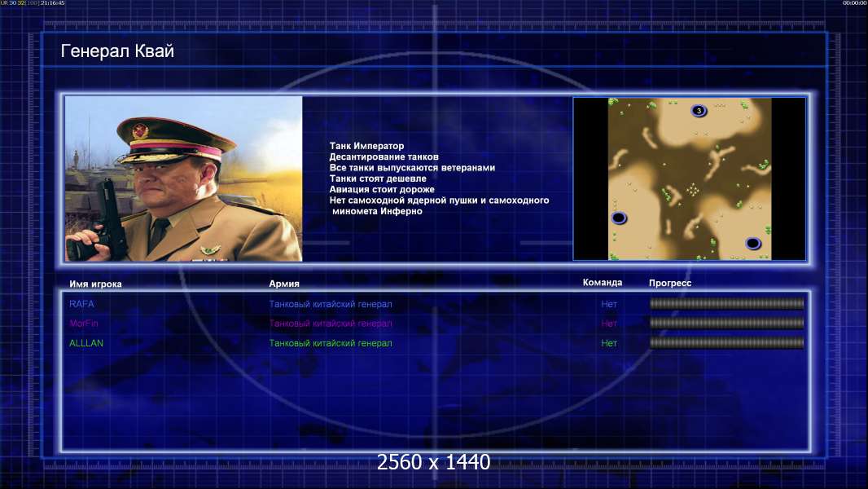Screen dimensions: 868x489
Task: Click MorFin's army 'Танковый китайский генерал'
Action: [331, 324]
